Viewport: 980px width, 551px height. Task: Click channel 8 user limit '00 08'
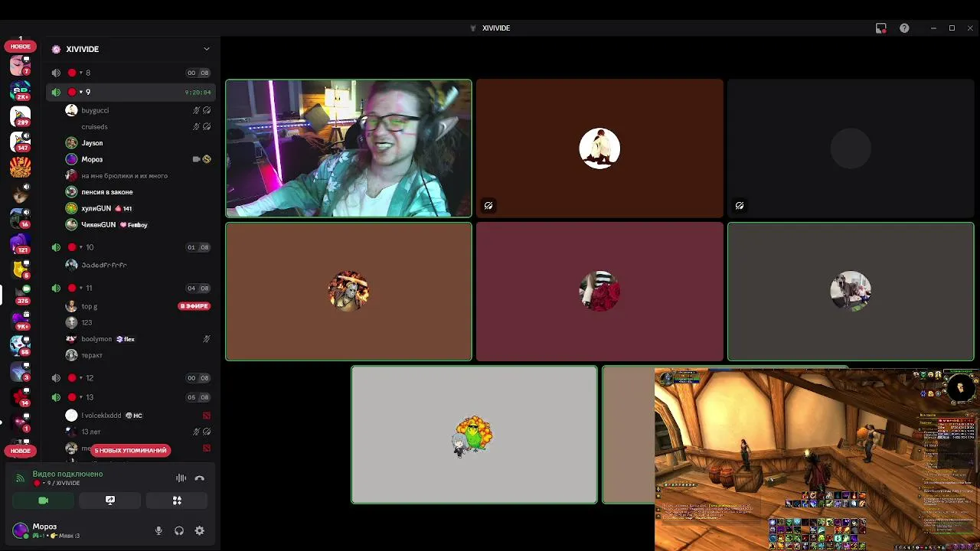coord(198,73)
